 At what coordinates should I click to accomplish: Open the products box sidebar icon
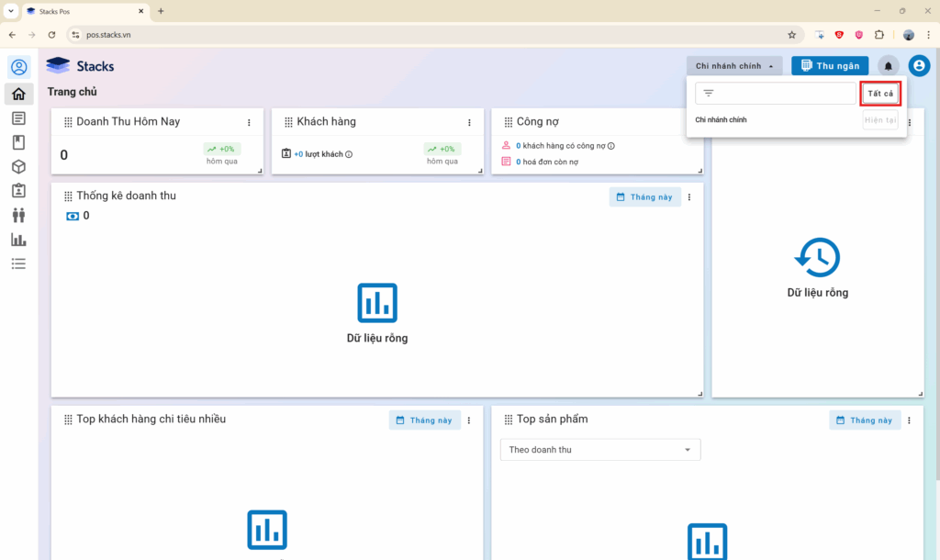(18, 166)
